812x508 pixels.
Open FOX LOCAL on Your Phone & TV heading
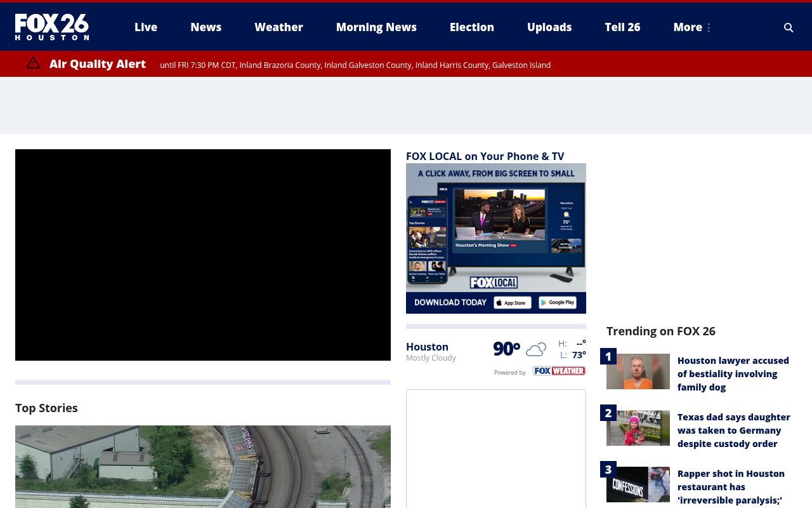pos(485,156)
